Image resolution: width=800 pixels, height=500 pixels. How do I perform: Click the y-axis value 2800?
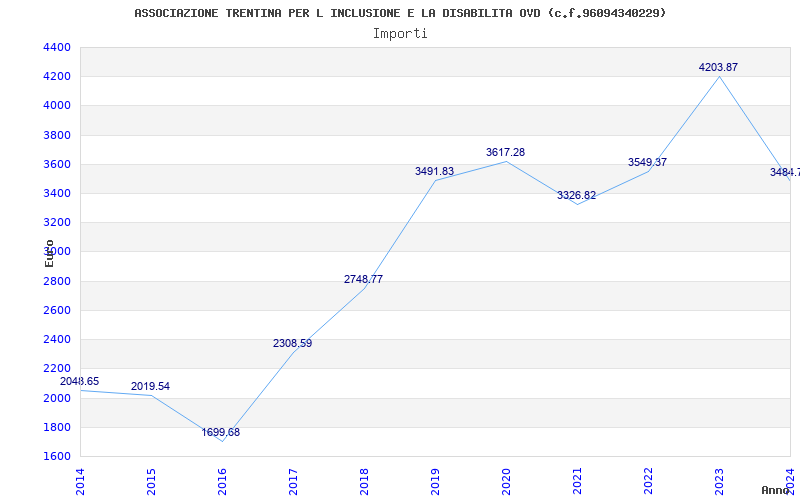pyautogui.click(x=57, y=281)
